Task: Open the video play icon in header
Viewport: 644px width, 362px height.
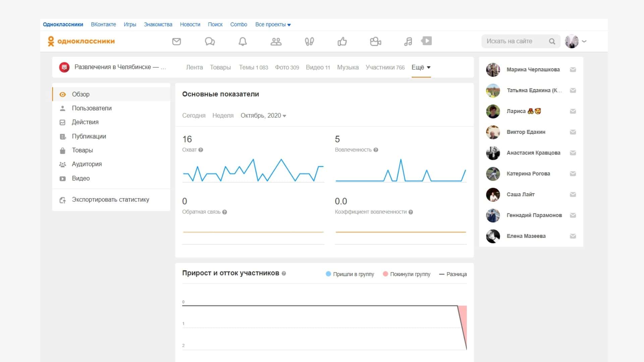Action: [427, 41]
